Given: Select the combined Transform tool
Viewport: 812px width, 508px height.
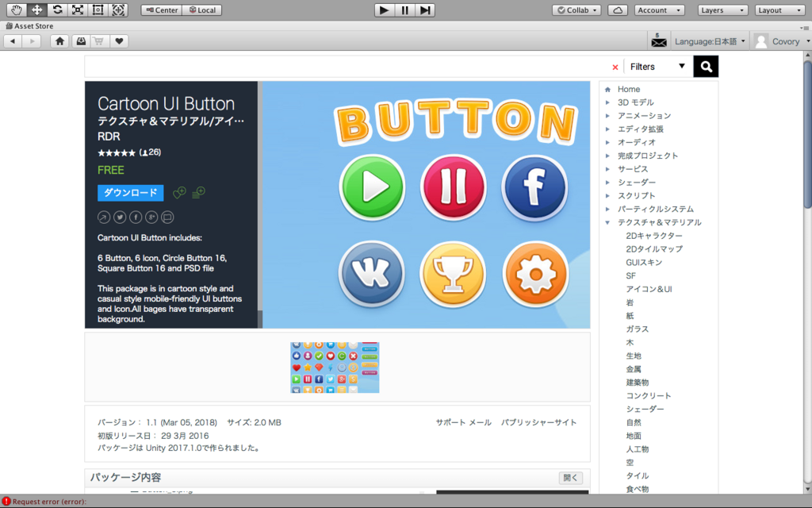Looking at the screenshot, I should [x=118, y=10].
